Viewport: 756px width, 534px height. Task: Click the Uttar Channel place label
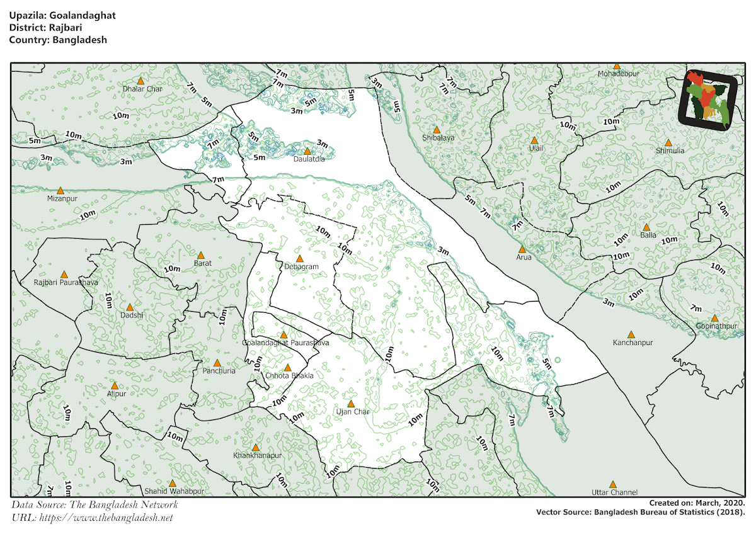point(615,492)
